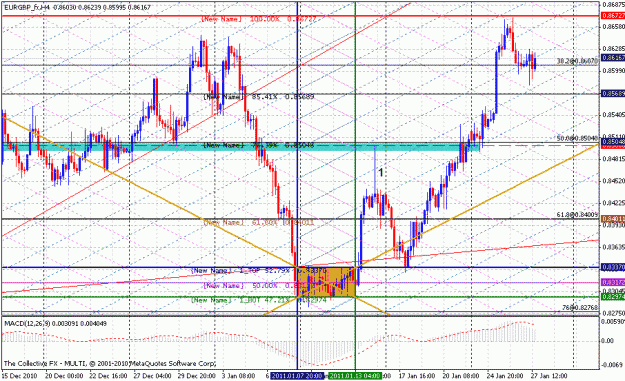
Task: Click the 85.41% 0.85689 Fibonacci label
Action: pyautogui.click(x=259, y=97)
